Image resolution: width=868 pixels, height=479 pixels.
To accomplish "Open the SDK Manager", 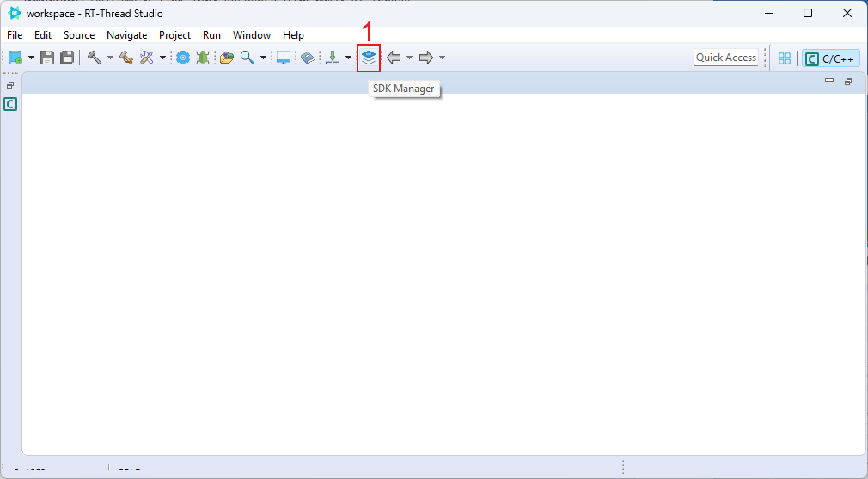I will (369, 58).
